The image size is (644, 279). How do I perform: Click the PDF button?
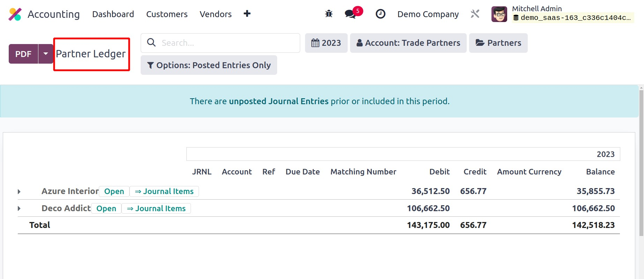click(23, 54)
